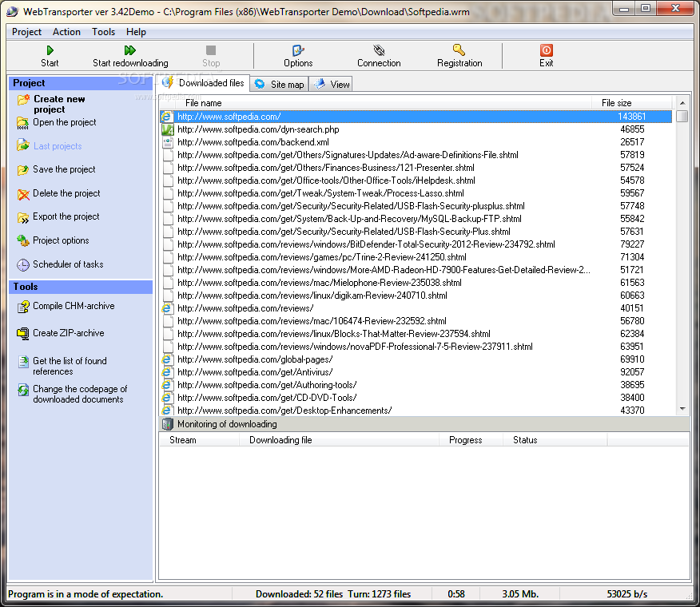The width and height of the screenshot is (700, 607).
Task: Click the Progress column header
Action: pos(471,440)
